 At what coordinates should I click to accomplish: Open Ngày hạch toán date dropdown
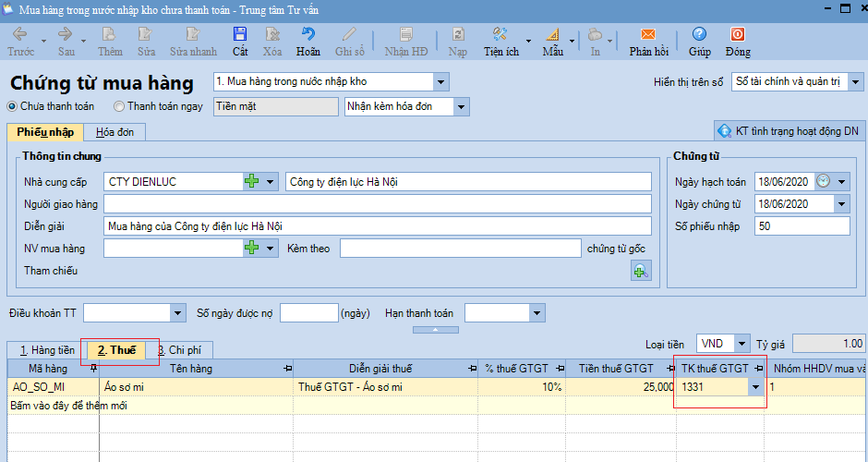click(841, 182)
